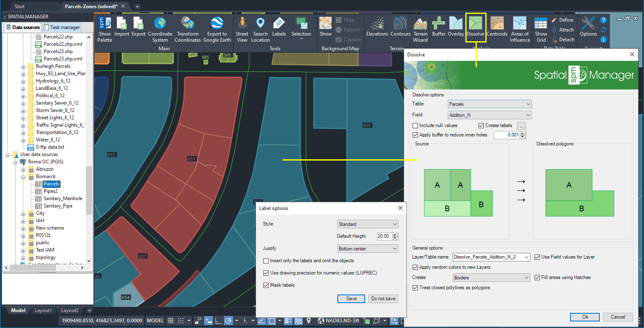Screen dimensions: 644x328
Task: Toggle Apply random colors to new Layers
Action: tap(415, 267)
